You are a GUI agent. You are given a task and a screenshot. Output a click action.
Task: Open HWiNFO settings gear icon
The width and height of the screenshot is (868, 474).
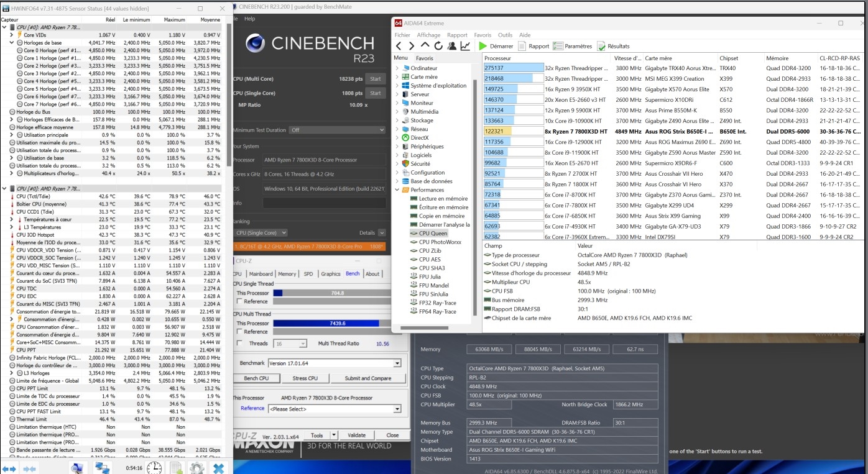(x=197, y=468)
